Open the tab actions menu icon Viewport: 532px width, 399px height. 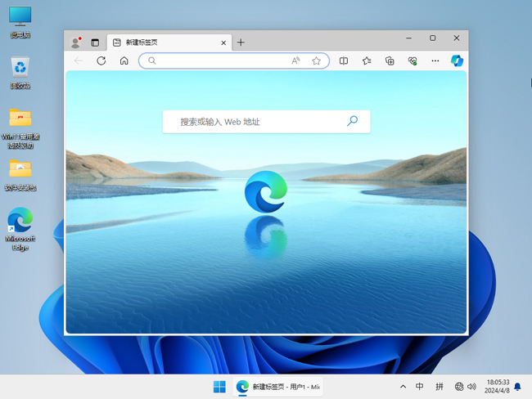coord(95,43)
